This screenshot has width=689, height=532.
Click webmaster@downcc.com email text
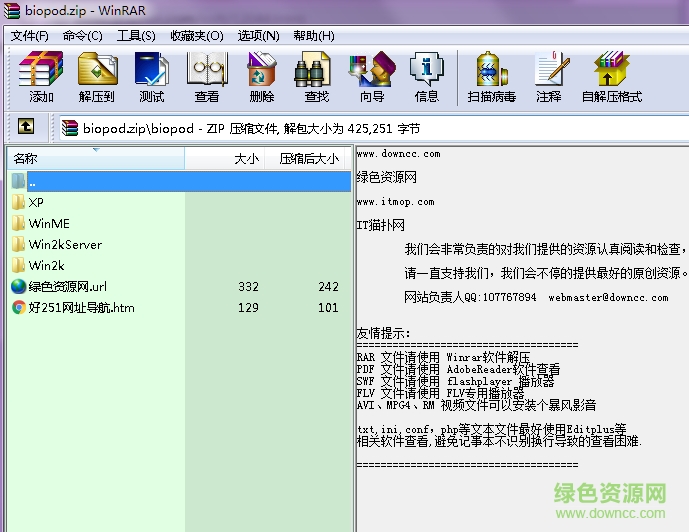pyautogui.click(x=609, y=297)
